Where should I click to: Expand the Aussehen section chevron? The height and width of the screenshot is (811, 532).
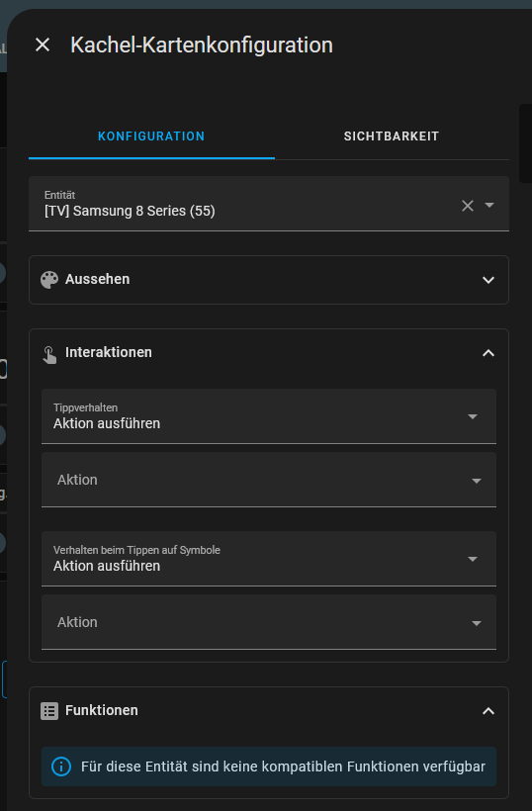(x=488, y=280)
